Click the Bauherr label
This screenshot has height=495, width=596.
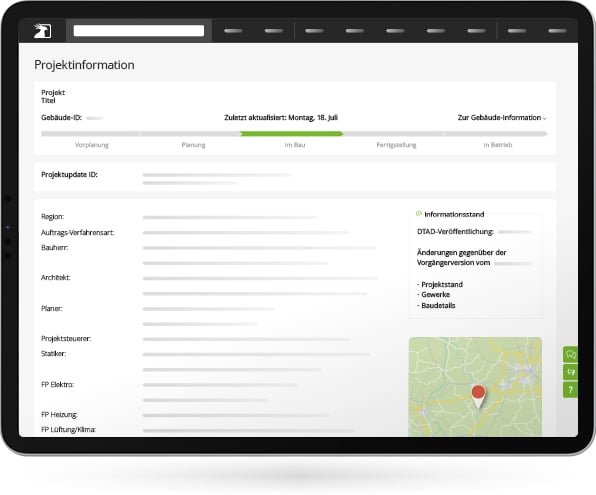pos(55,248)
